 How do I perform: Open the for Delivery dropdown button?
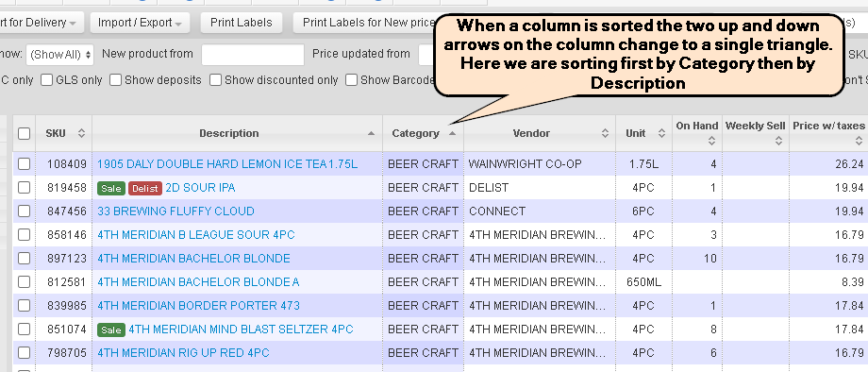tap(42, 23)
